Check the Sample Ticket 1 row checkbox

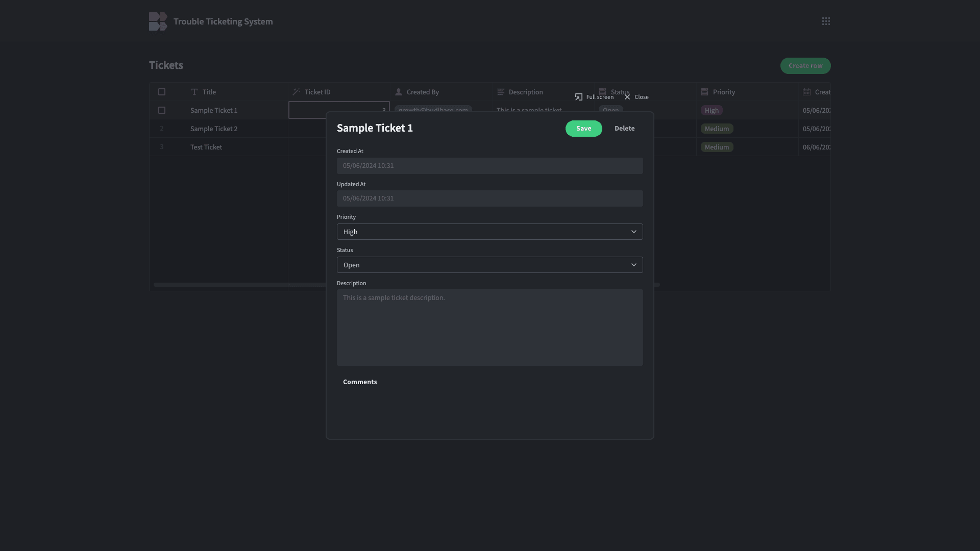coord(162,110)
